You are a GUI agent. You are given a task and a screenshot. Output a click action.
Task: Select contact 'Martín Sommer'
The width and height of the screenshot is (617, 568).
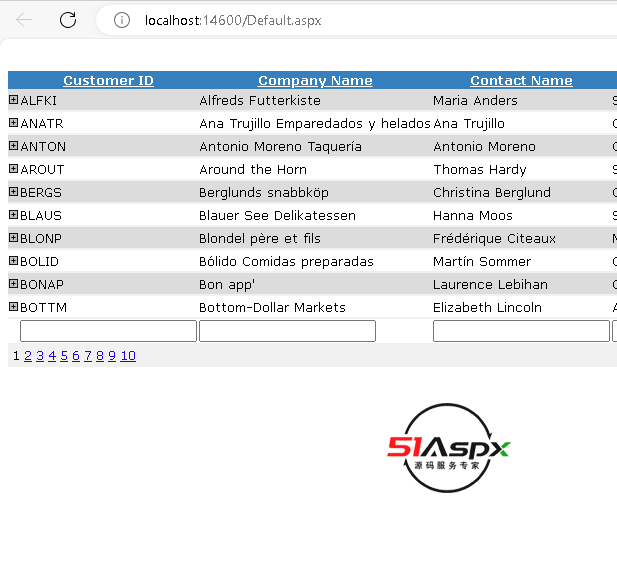click(x=482, y=262)
